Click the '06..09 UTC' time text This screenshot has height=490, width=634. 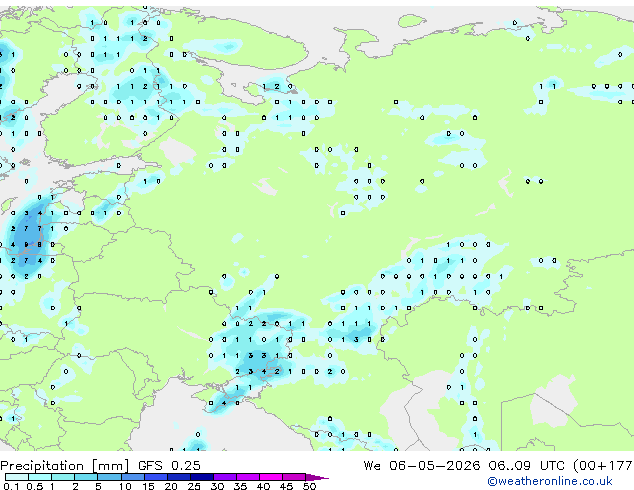point(526,466)
